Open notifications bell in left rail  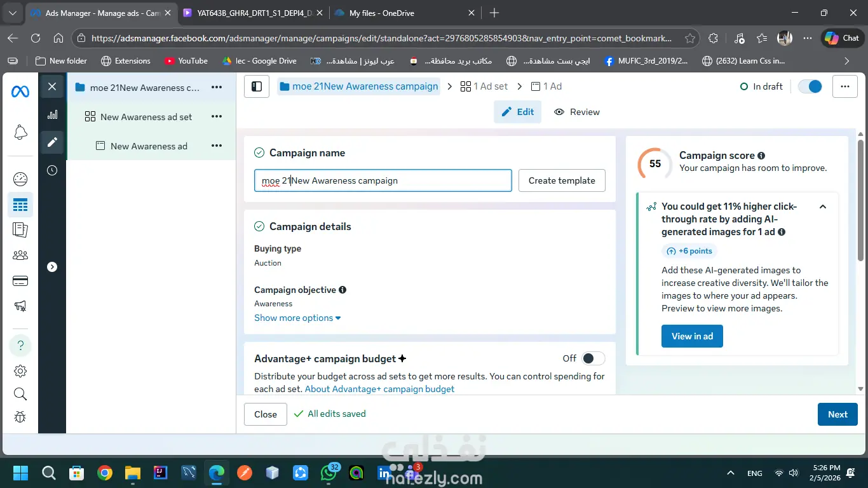click(x=20, y=132)
